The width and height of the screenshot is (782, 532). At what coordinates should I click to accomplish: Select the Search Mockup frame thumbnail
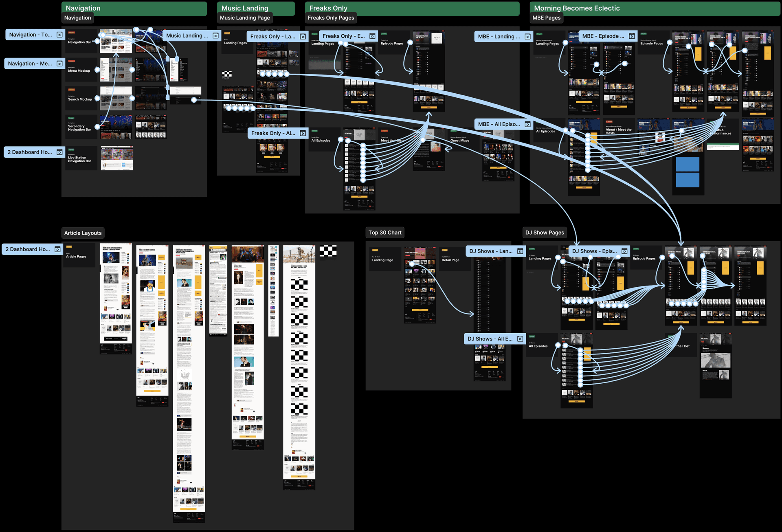[116, 98]
